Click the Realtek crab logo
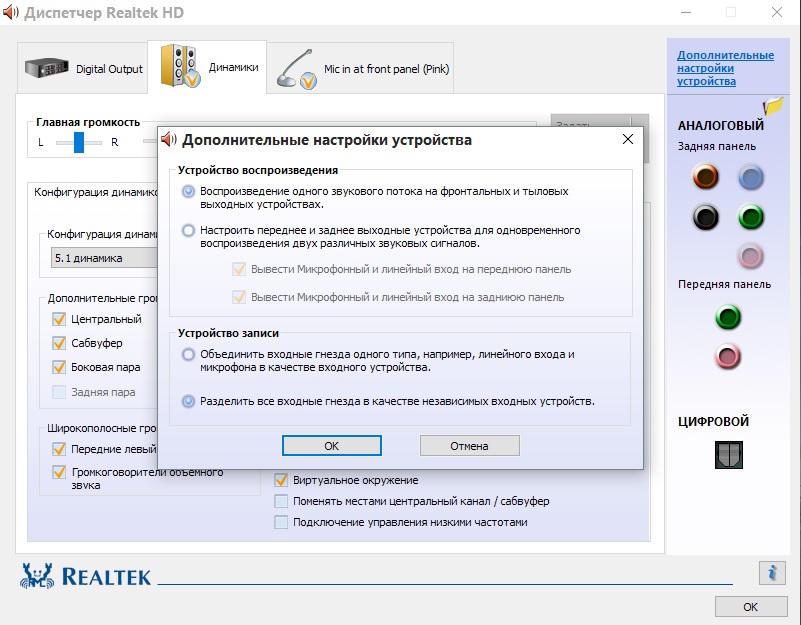801x625 pixels. [37, 576]
